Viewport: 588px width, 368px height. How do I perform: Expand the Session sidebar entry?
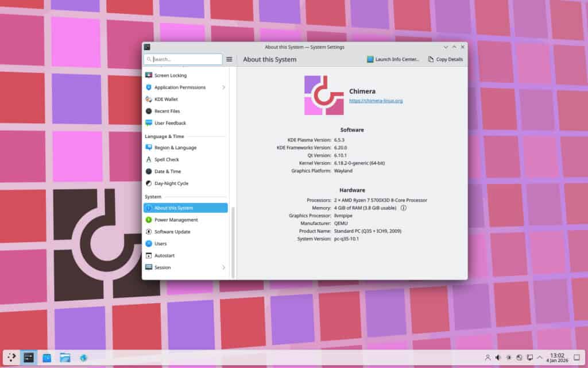[x=223, y=267]
